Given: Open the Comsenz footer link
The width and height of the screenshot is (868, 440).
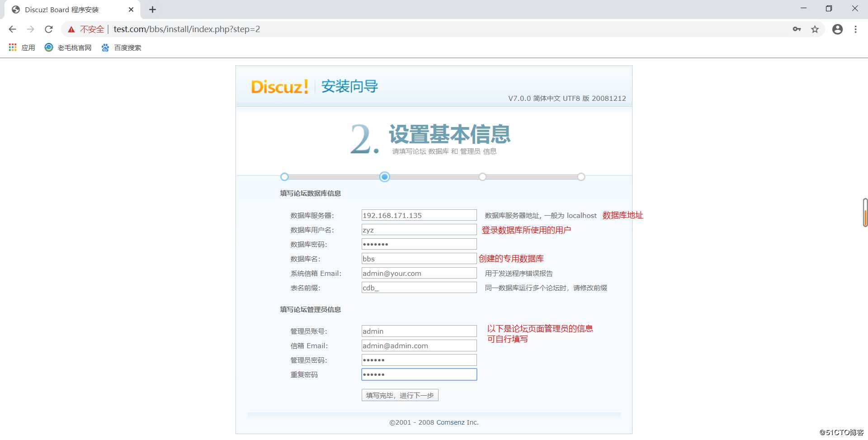Looking at the screenshot, I should (450, 422).
